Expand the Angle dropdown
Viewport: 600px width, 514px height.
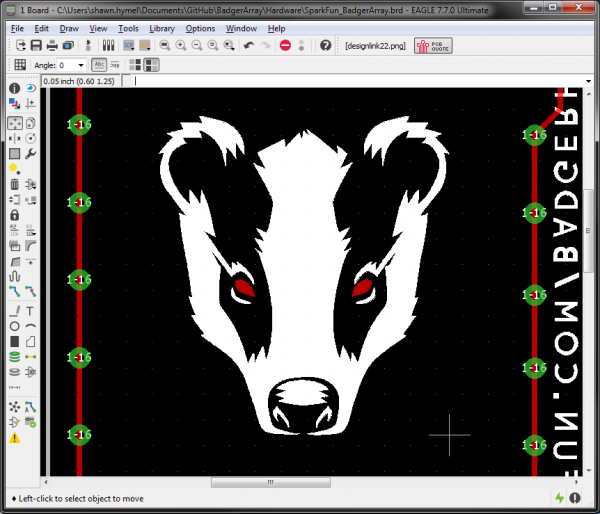point(81,65)
